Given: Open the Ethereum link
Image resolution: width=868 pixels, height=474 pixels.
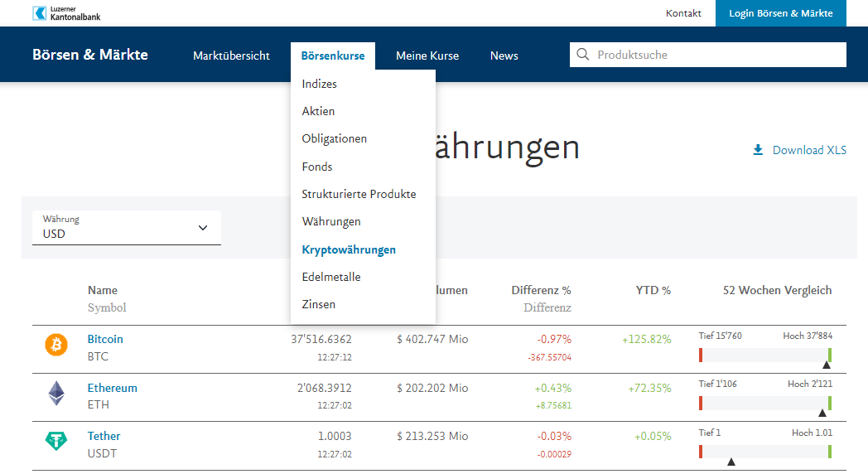Looking at the screenshot, I should click(113, 388).
